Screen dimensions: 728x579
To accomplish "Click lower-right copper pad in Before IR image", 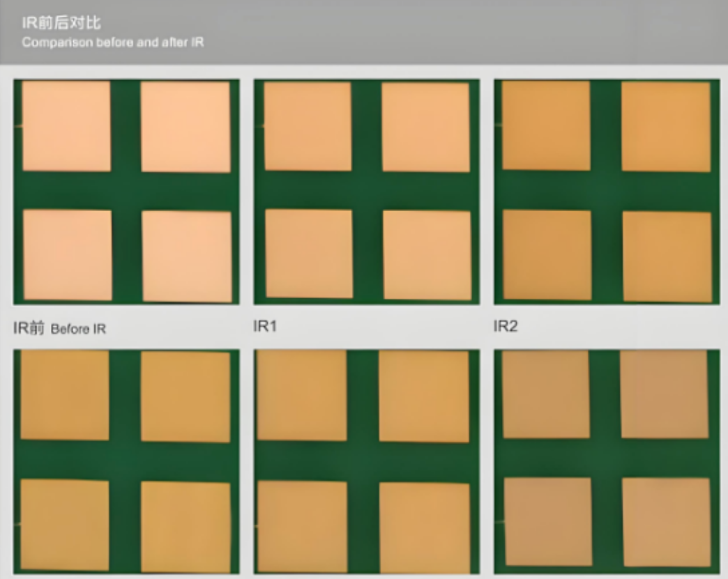I will [x=186, y=256].
